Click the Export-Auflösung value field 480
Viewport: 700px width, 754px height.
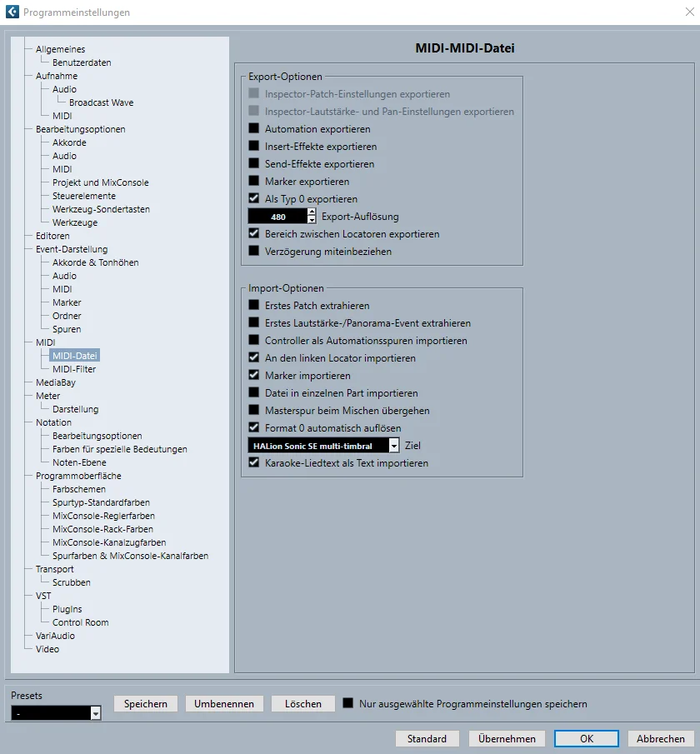tap(278, 217)
